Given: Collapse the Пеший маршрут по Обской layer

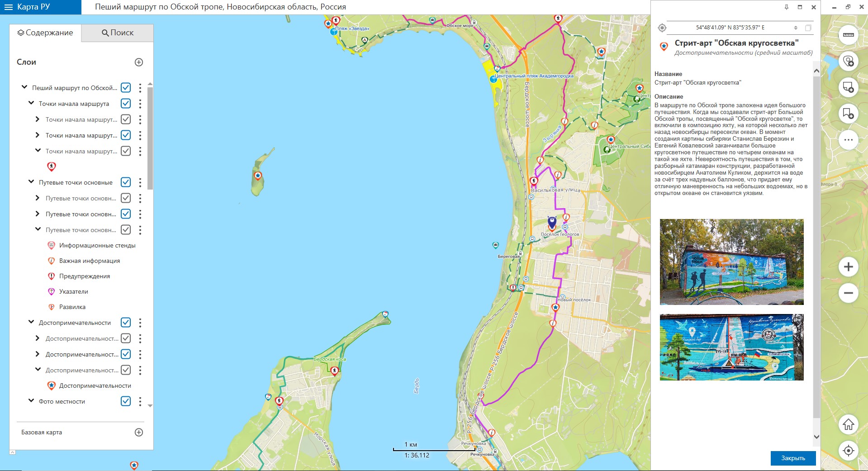Looking at the screenshot, I should (24, 87).
